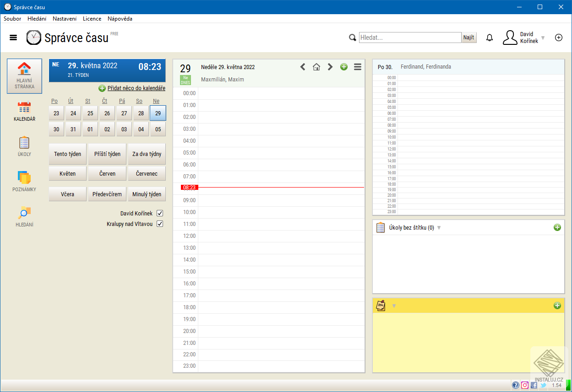Click in the Hledat search field
The width and height of the screenshot is (572, 392).
pos(410,38)
